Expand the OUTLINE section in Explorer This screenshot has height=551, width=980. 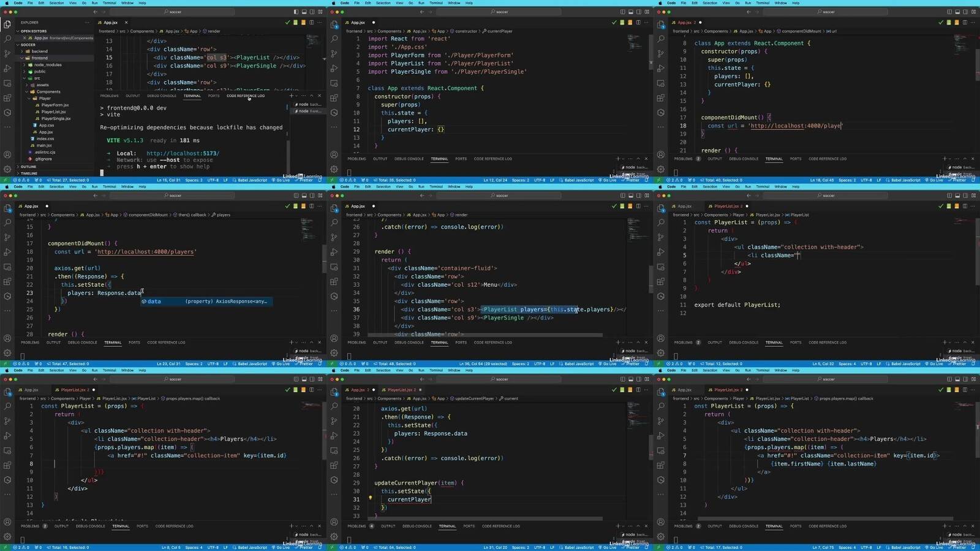[28, 167]
